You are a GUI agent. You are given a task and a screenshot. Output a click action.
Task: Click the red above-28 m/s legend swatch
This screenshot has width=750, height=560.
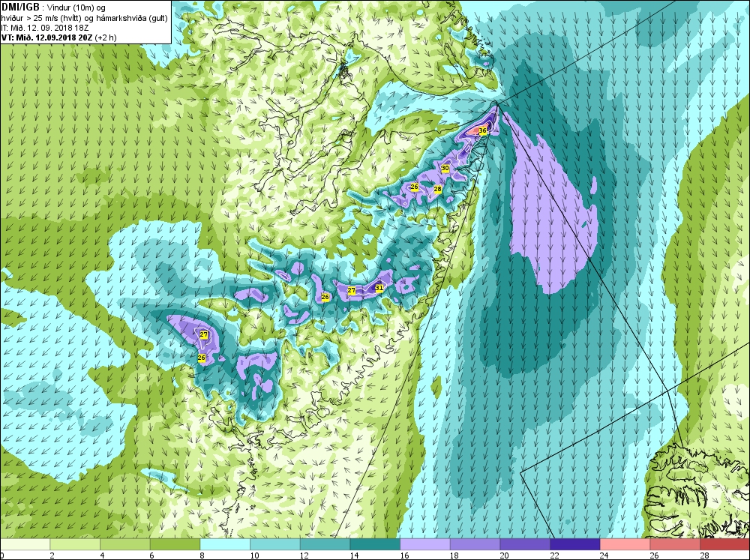724,544
